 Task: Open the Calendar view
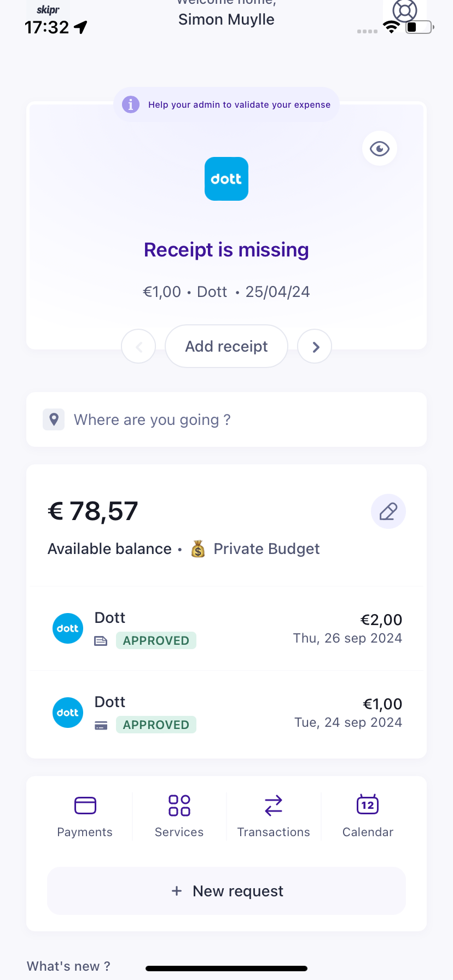coord(368,816)
